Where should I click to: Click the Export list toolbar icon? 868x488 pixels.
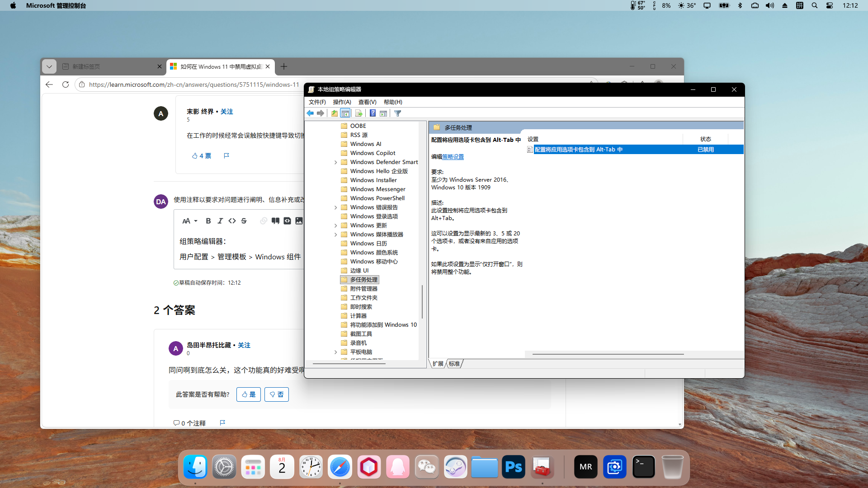pos(359,113)
